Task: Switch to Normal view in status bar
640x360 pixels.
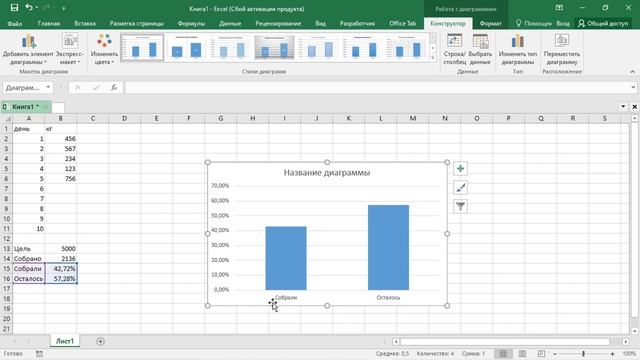Action: coord(503,353)
